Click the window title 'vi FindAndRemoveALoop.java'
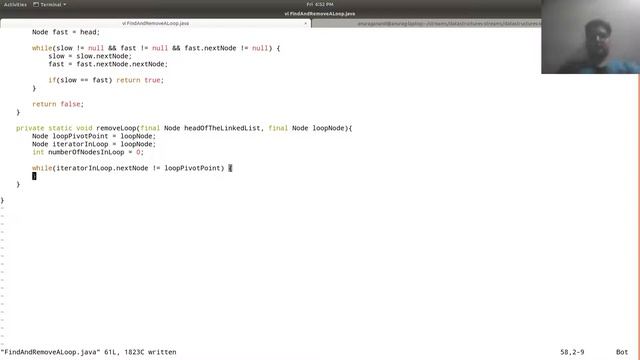This screenshot has width=640, height=360. (x=320, y=13)
